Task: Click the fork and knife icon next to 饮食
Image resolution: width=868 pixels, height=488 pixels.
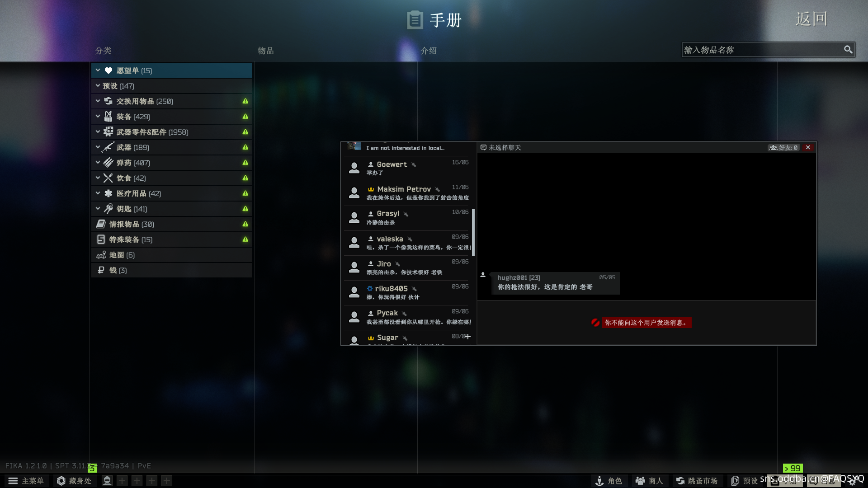Action: pyautogui.click(x=108, y=178)
